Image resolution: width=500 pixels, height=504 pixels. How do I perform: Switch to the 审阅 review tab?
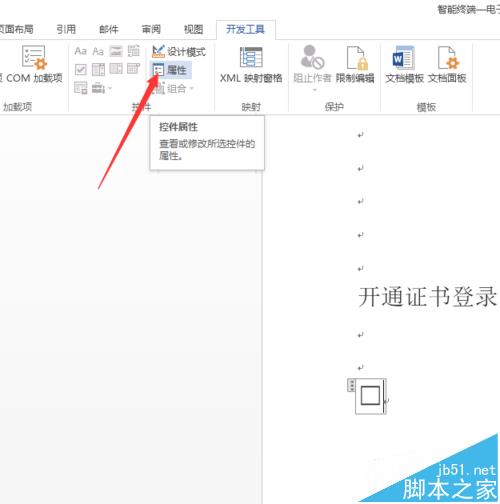point(151,29)
